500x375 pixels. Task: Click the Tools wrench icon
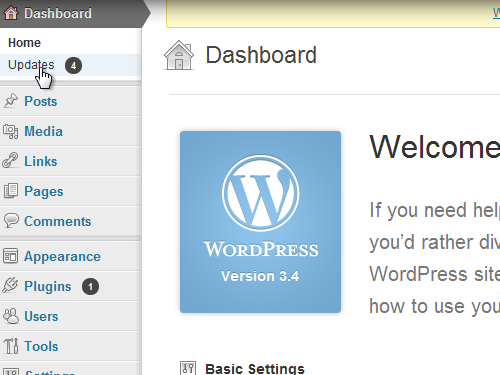pyautogui.click(x=11, y=346)
